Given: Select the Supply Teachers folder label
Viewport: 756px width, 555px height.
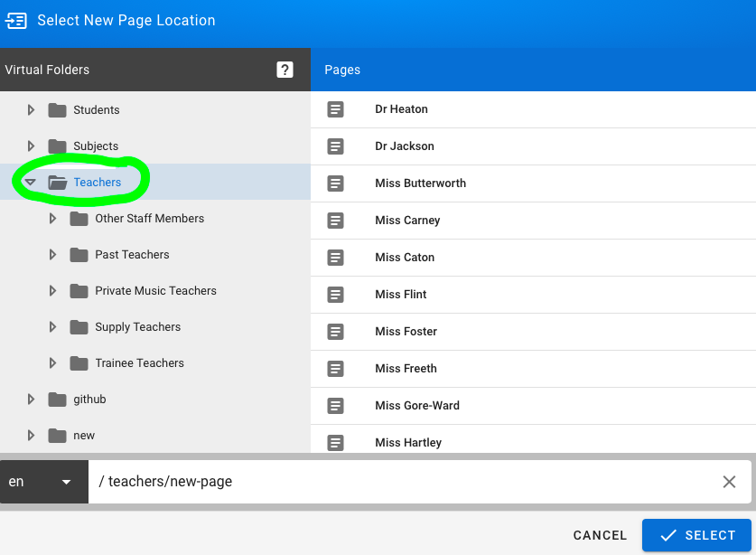Looking at the screenshot, I should 138,327.
